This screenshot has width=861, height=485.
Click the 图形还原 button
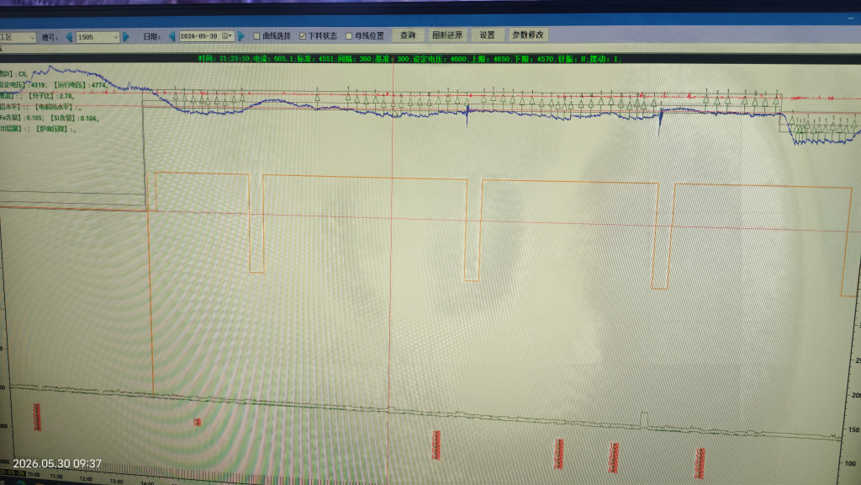pos(447,35)
